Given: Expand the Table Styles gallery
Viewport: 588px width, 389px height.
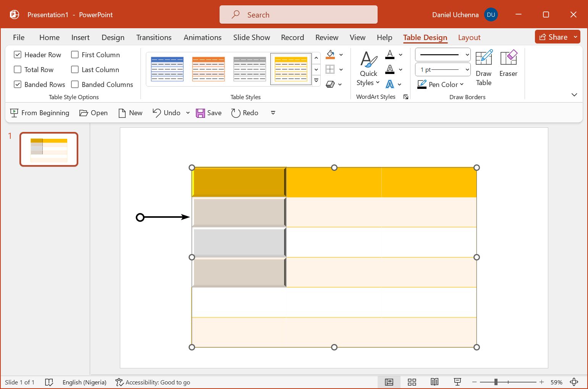Looking at the screenshot, I should (x=316, y=81).
